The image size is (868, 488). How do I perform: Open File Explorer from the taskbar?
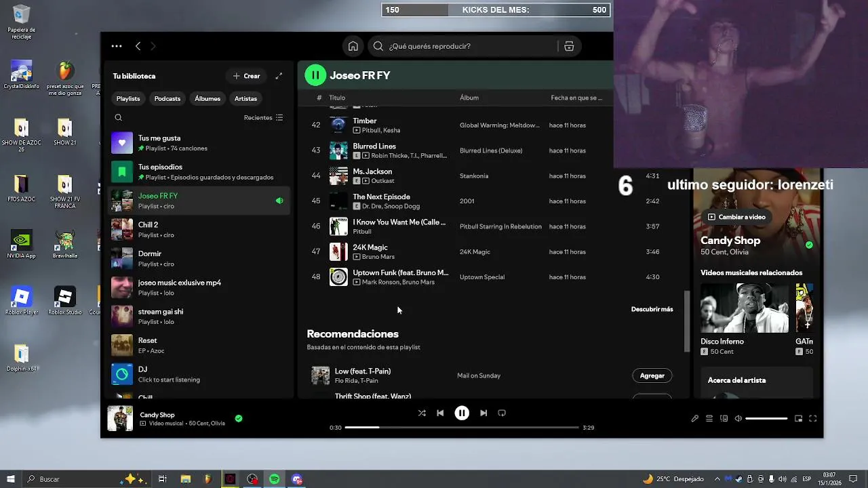tap(186, 479)
